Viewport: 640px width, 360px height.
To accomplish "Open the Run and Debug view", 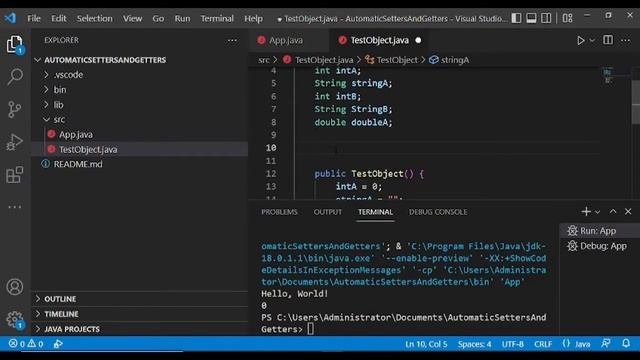I will point(15,142).
